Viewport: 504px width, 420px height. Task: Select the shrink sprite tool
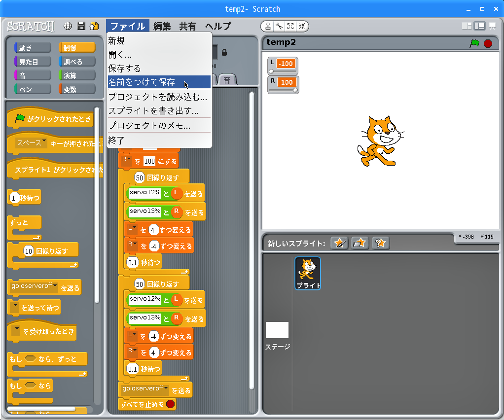[302, 26]
